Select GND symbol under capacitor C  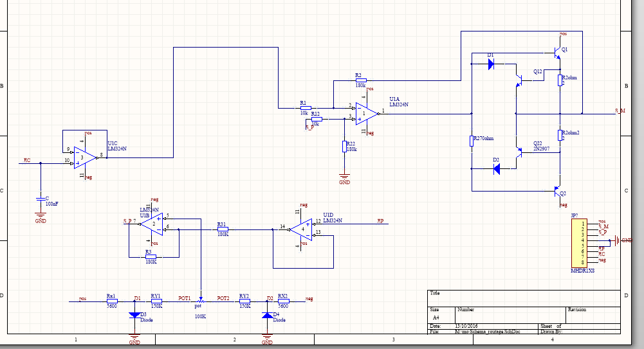pyautogui.click(x=41, y=215)
